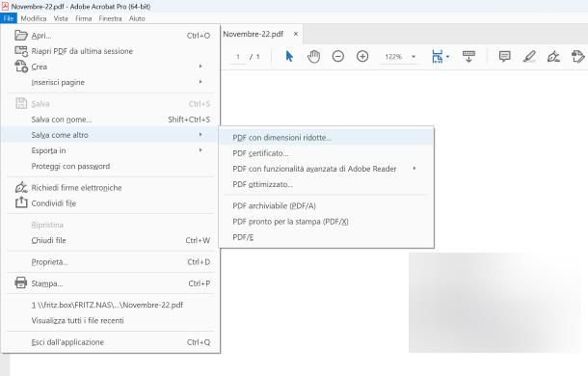Image resolution: width=588 pixels, height=376 pixels.
Task: Open the File menu
Action: [9, 18]
